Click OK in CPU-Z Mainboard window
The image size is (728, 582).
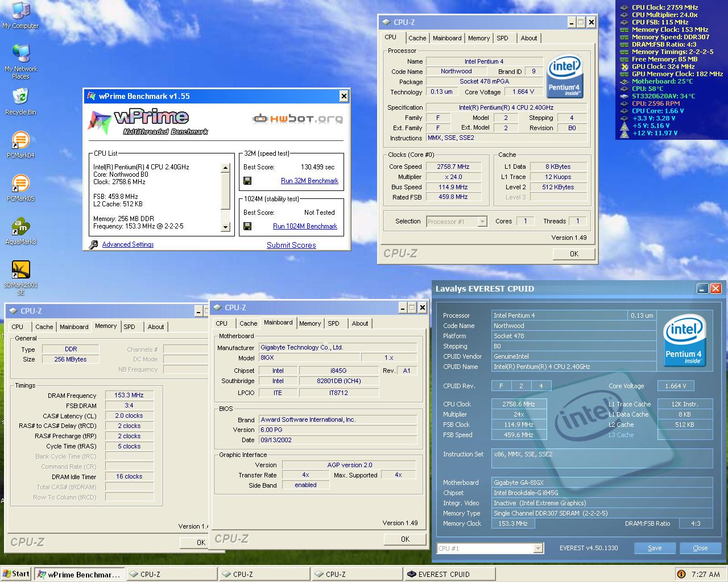(405, 539)
